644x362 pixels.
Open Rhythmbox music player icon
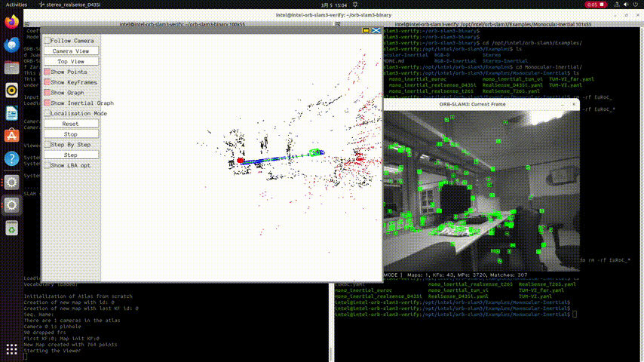(x=11, y=90)
